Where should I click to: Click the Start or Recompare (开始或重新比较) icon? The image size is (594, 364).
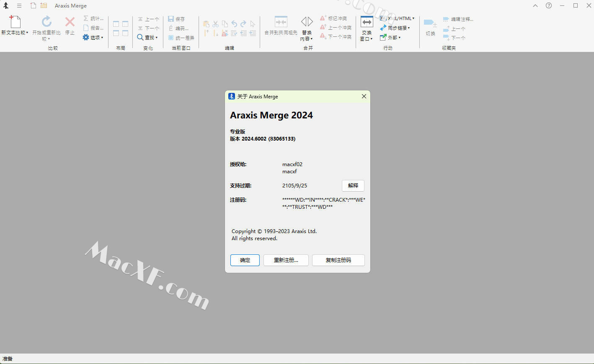(x=46, y=22)
